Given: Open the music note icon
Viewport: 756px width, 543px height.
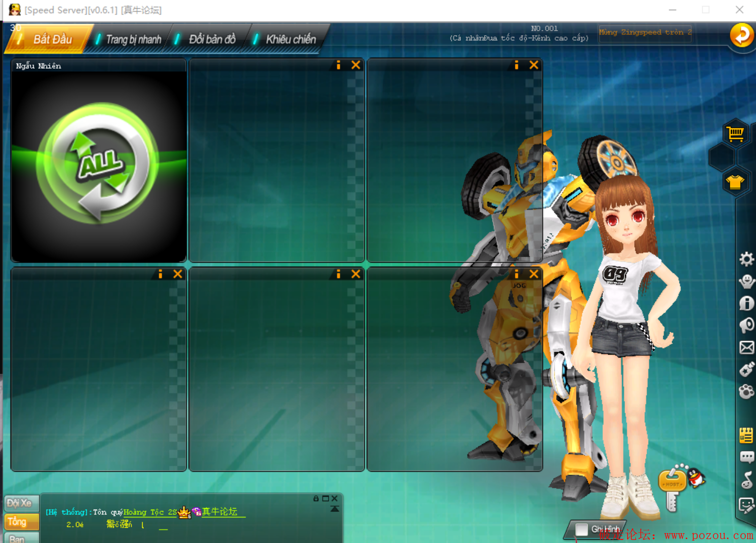Looking at the screenshot, I should click(x=747, y=480).
